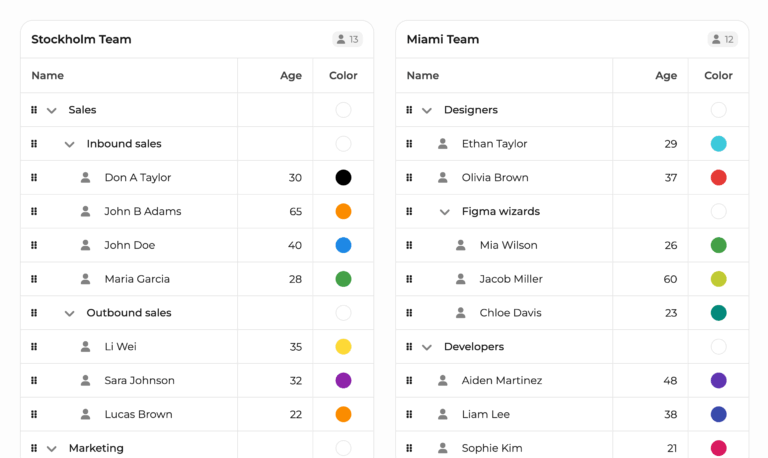The width and height of the screenshot is (768, 458).
Task: Click the member count badge on Stockholm Team
Action: pos(348,39)
